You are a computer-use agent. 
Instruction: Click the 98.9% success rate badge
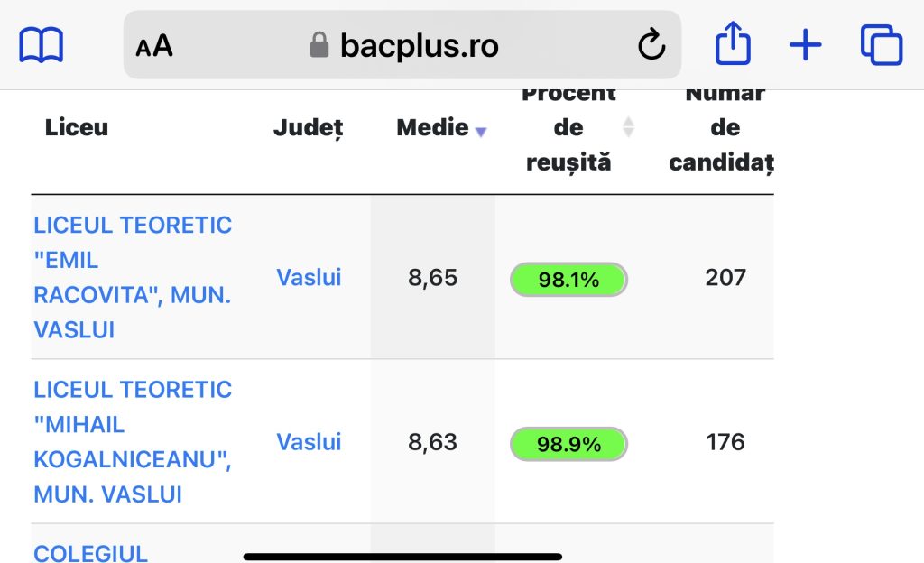coord(568,443)
